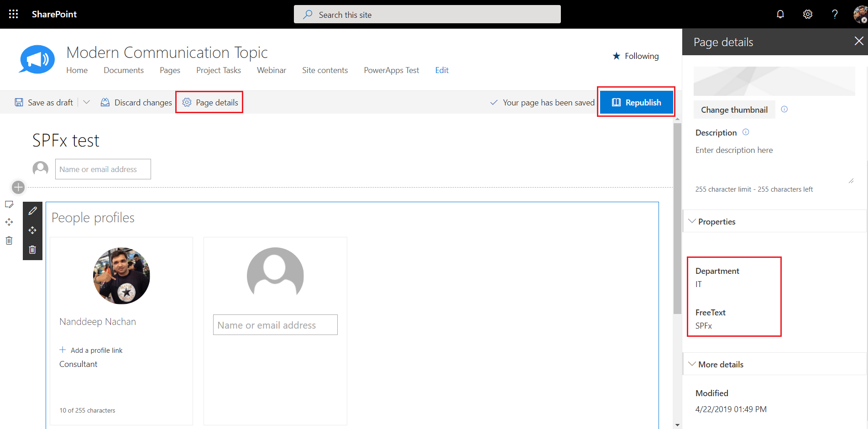868x429 pixels.
Task: Click the Nanddeep Nachan profile name
Action: coord(98,322)
